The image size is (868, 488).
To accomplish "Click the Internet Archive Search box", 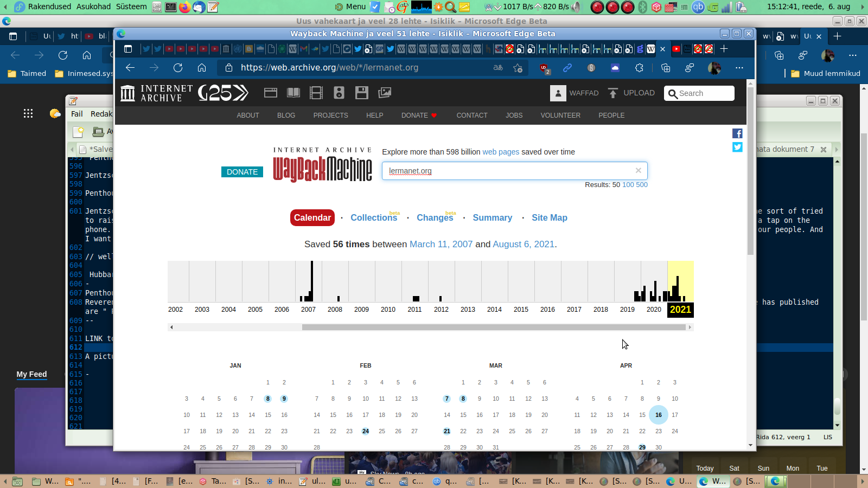I will pos(699,93).
